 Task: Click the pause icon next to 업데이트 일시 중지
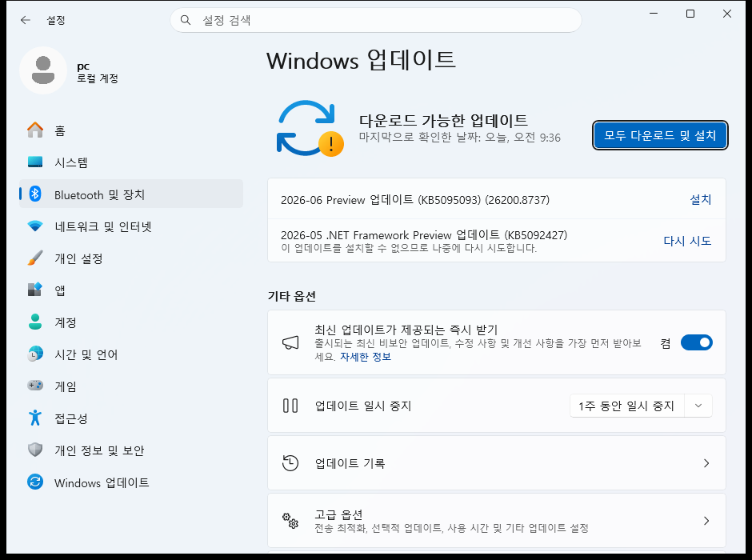290,406
